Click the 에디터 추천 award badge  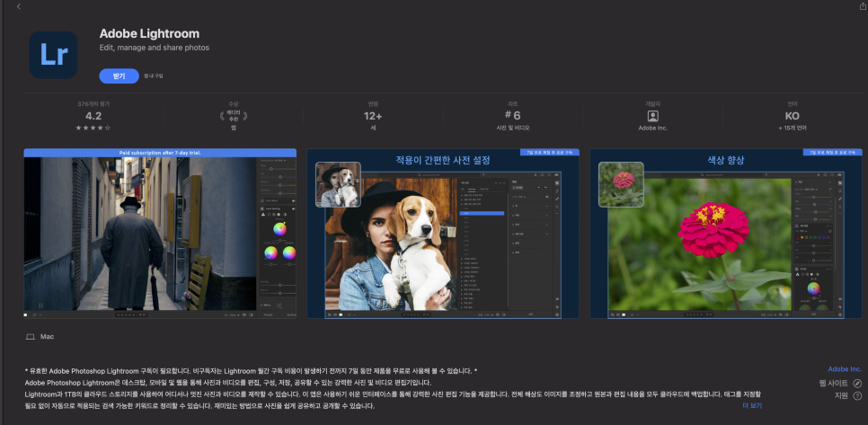pos(233,116)
